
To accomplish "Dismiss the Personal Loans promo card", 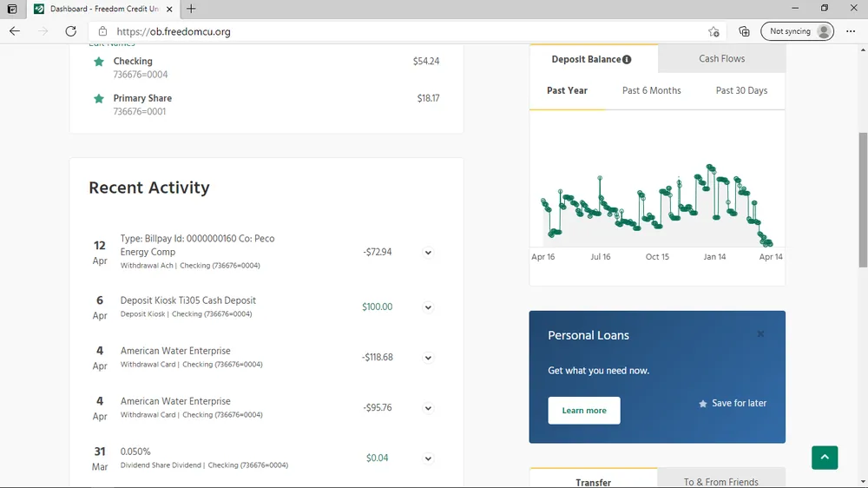I will 760,333.
